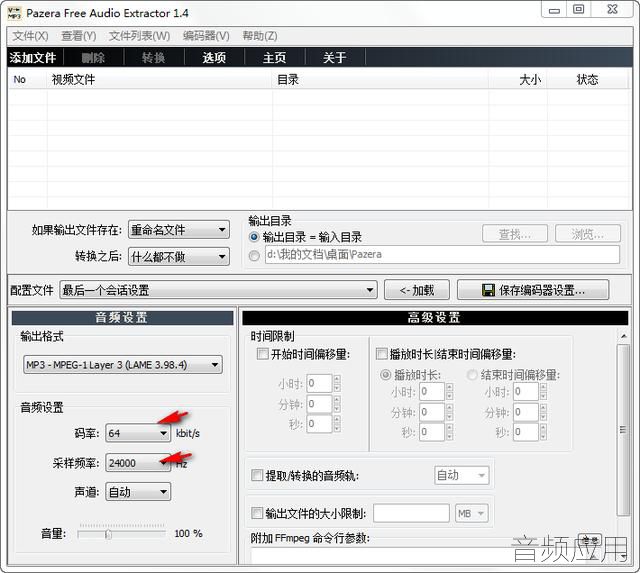Click the 大小 column header
The height and width of the screenshot is (573, 640).
tap(518, 80)
